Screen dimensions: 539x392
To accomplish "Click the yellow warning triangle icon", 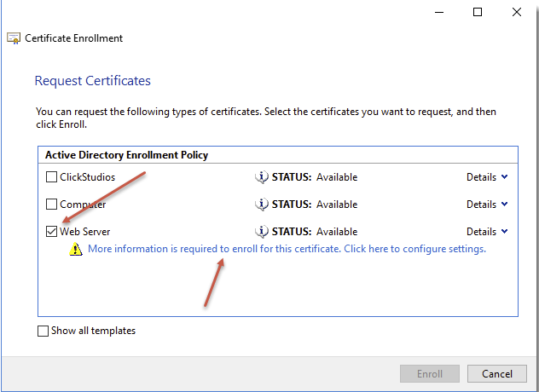I will (76, 249).
